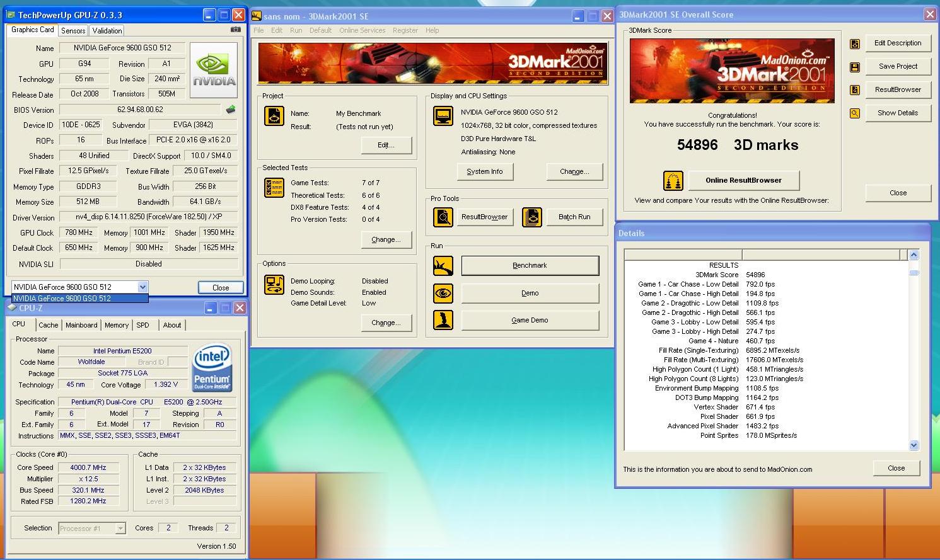Click the Online ResultBrowser people icon
The height and width of the screenshot is (560, 940).
click(673, 181)
